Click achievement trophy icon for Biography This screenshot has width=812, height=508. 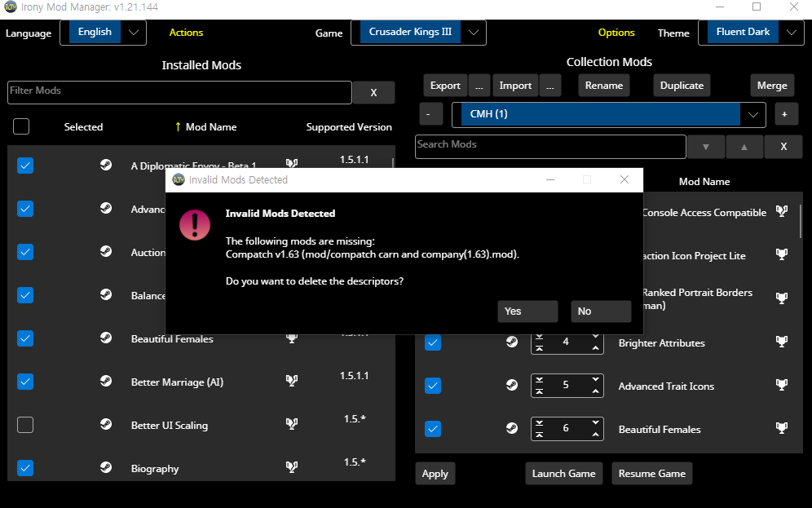click(x=292, y=467)
